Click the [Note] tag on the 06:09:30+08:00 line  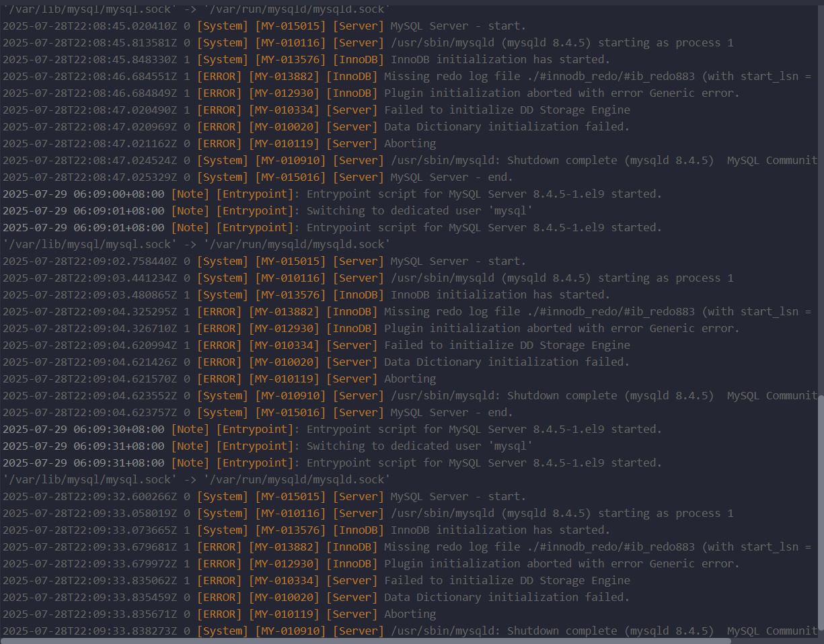[x=190, y=429]
